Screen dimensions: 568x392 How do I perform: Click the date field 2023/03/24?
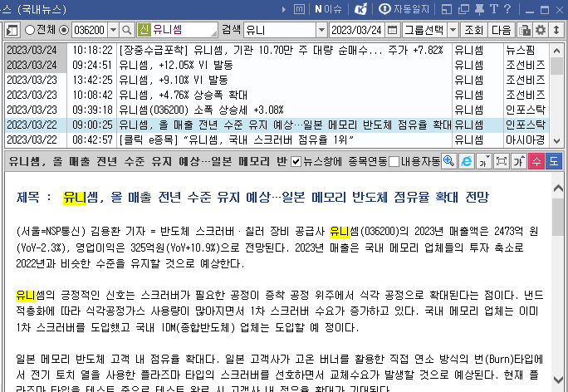(x=357, y=30)
